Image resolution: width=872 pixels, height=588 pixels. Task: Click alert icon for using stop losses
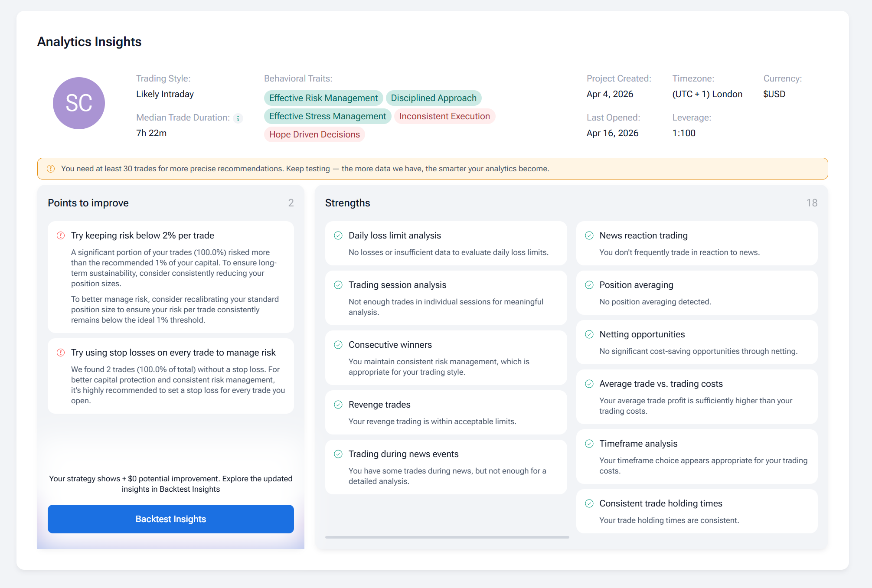click(61, 353)
